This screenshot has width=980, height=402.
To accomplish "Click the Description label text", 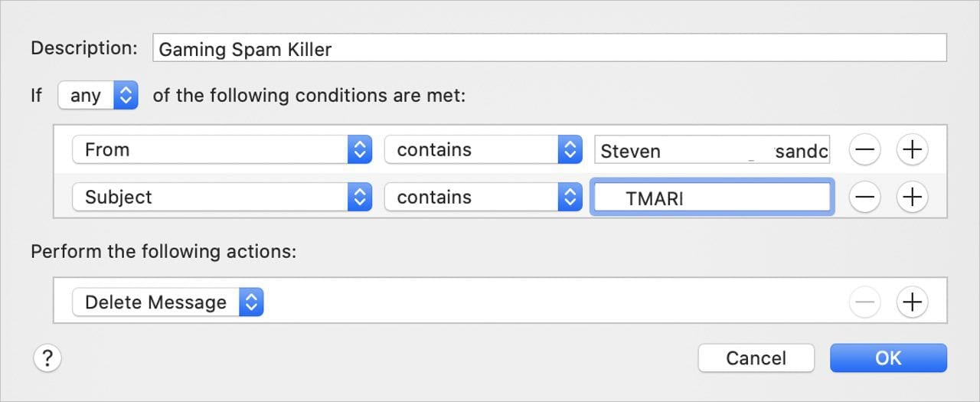I will [84, 48].
